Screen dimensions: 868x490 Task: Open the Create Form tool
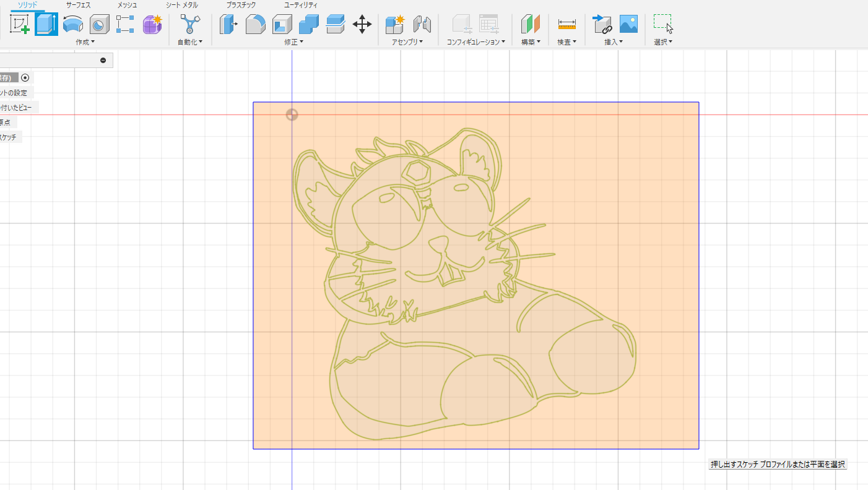152,24
